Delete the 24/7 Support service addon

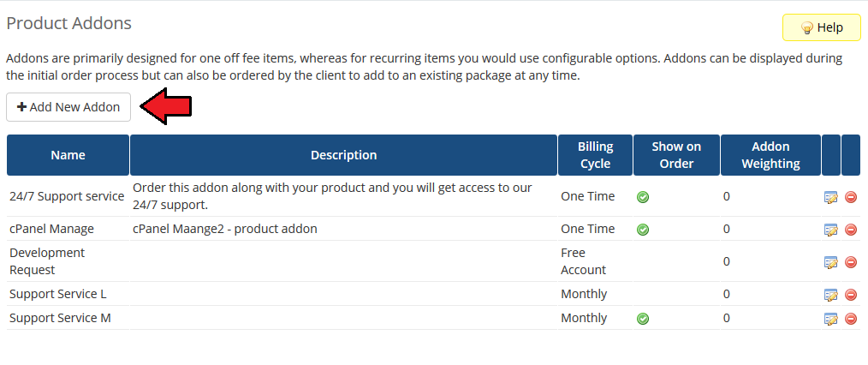click(x=851, y=197)
